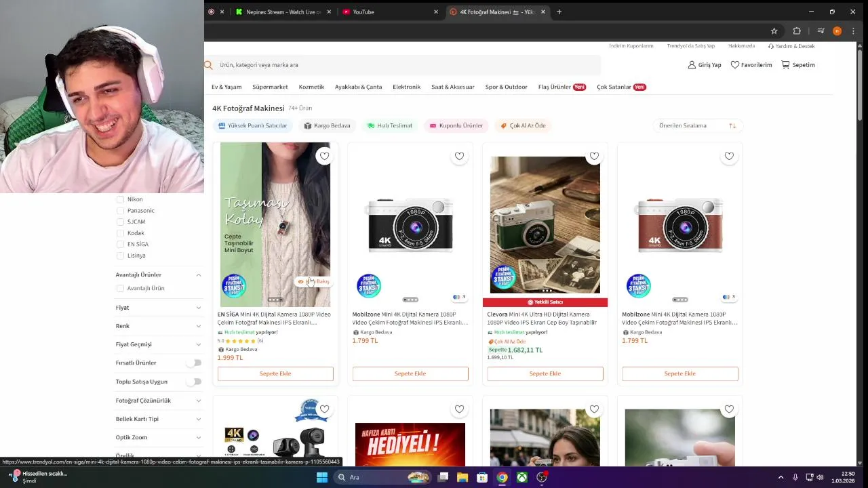Viewport: 868px width, 488px height.
Task: Open Önerilen Sıralama sort dropdown
Action: 697,125
